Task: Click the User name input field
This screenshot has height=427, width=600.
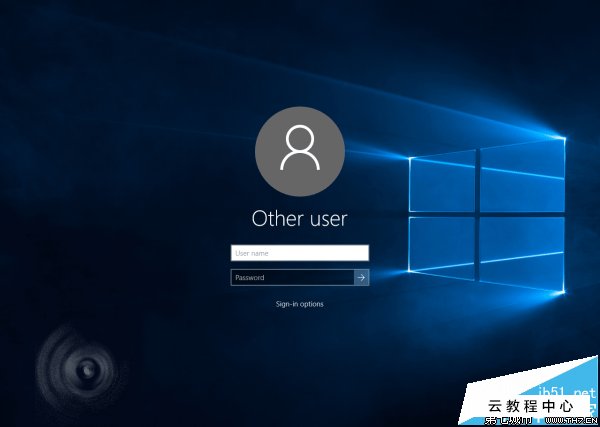Action: [x=300, y=253]
